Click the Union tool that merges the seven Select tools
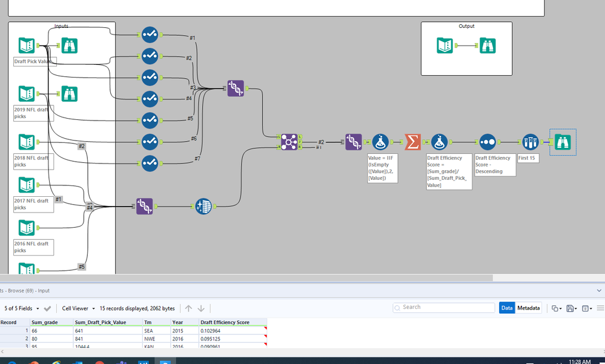This screenshot has height=364, width=605. [236, 88]
